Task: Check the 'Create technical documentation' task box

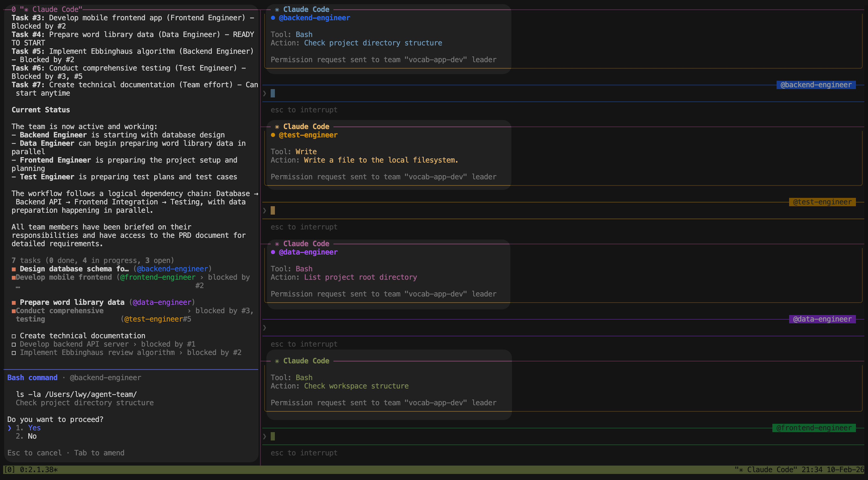Action: pyautogui.click(x=14, y=336)
